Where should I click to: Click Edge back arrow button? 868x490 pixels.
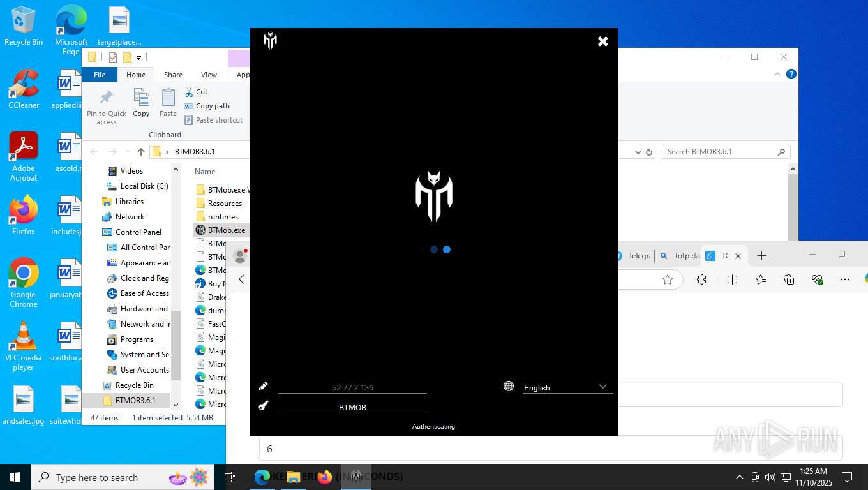(x=243, y=279)
